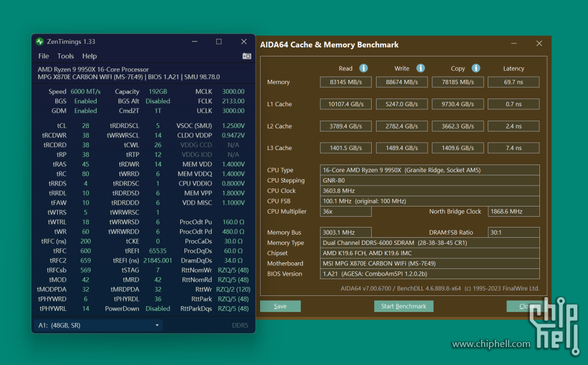The height and width of the screenshot is (365, 588).
Task: Click the L1 Cache Copy value 9730.4 GB/s
Action: (458, 104)
